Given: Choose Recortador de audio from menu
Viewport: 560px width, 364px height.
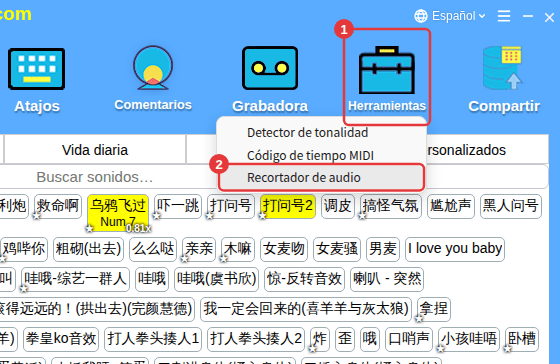Looking at the screenshot, I should tap(321, 178).
